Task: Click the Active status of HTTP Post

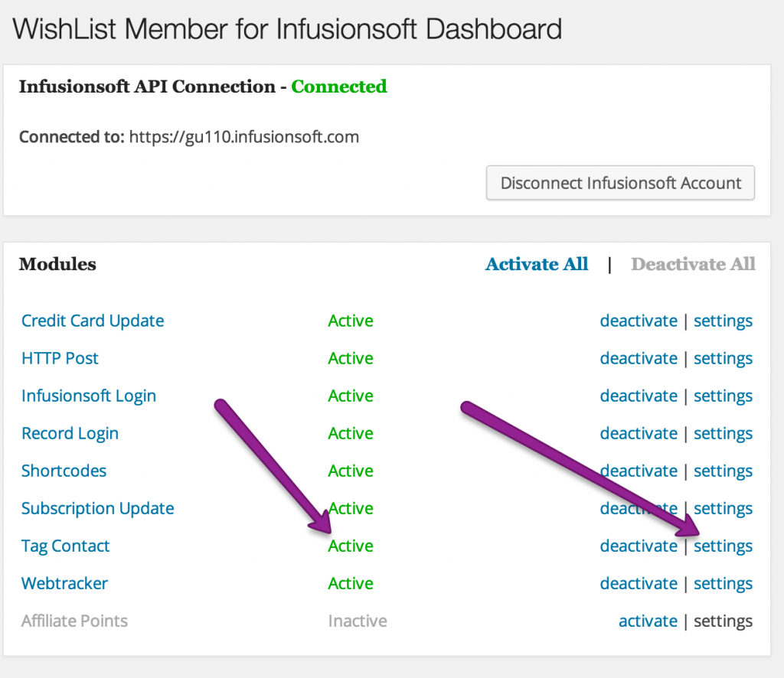Action: [x=351, y=358]
